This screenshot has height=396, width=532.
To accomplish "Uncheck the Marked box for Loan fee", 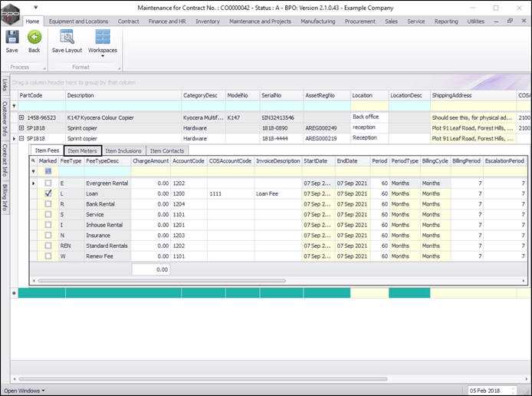I will (48, 194).
